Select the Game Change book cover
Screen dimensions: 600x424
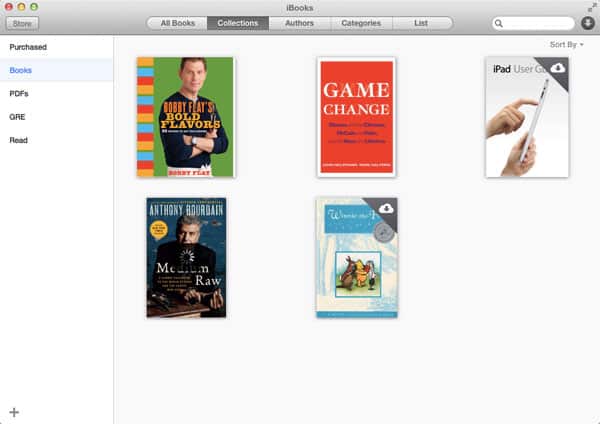(x=356, y=117)
